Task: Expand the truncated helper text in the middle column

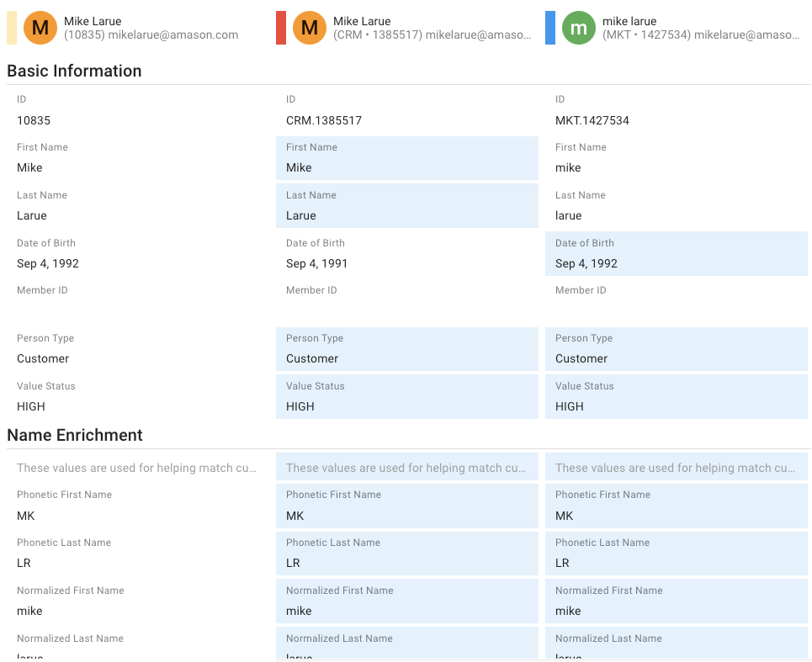Action: pos(407,466)
